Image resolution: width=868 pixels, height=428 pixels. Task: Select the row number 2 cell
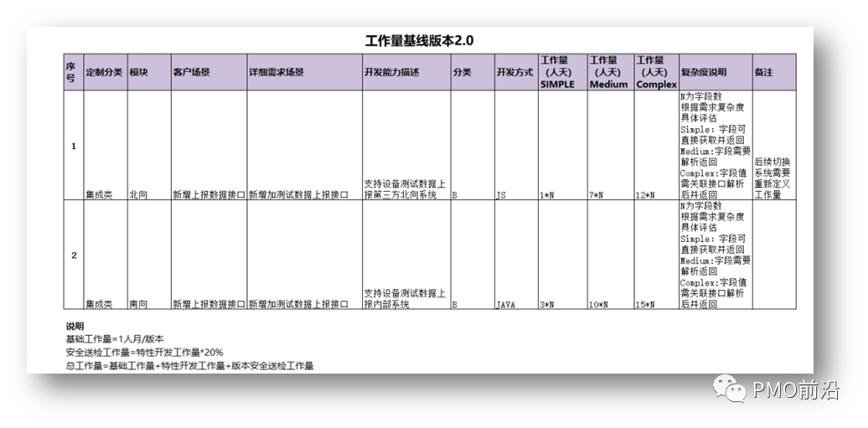74,255
